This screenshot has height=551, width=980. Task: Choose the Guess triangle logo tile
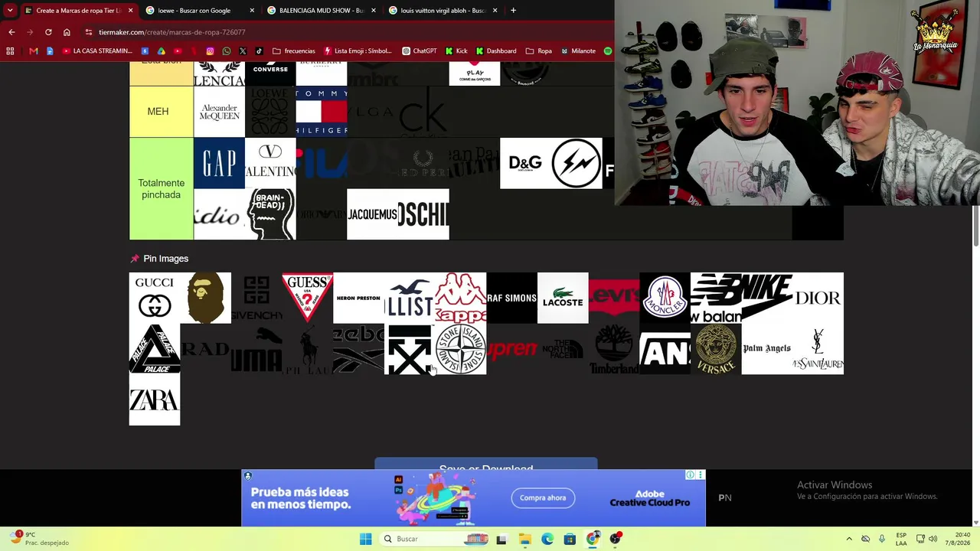pyautogui.click(x=308, y=298)
